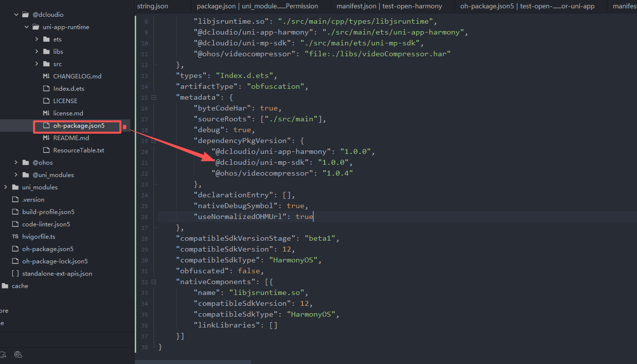Fold the "metadata" block at line 15
Screen dimensions: 637x364
coord(154,97)
